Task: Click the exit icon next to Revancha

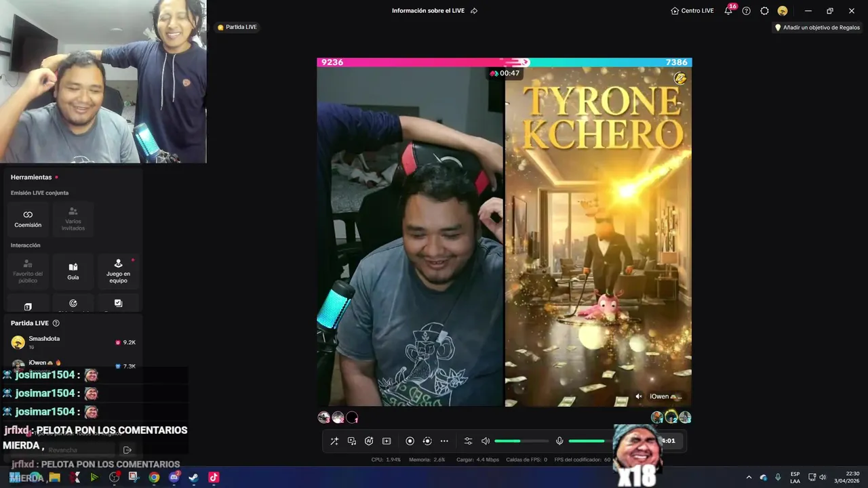Action: tap(127, 450)
